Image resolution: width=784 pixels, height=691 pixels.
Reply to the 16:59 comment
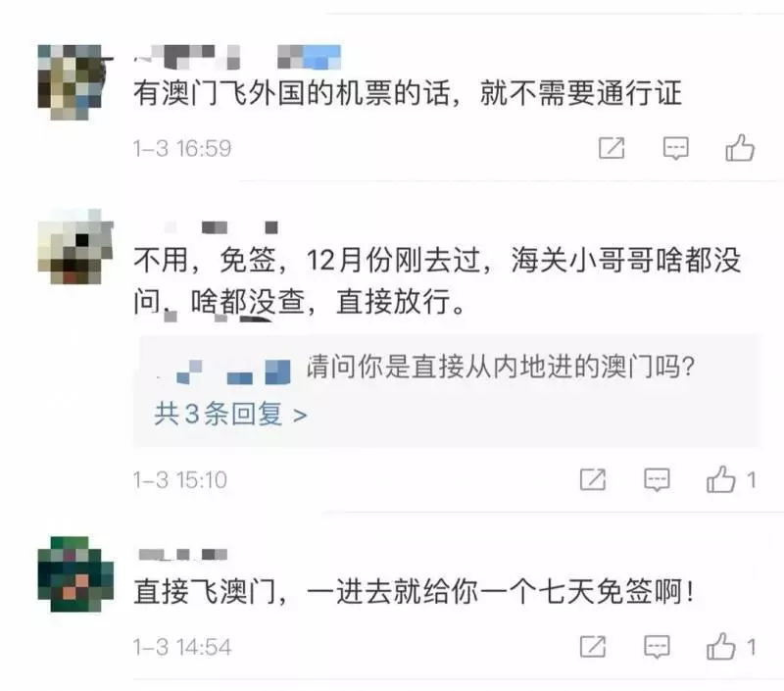point(675,148)
